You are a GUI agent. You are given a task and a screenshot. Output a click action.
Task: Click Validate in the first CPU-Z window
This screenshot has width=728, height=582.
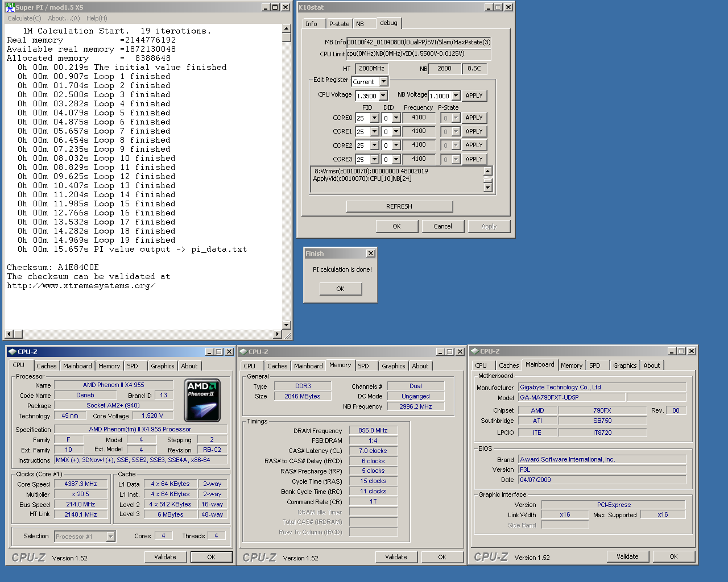click(x=165, y=557)
